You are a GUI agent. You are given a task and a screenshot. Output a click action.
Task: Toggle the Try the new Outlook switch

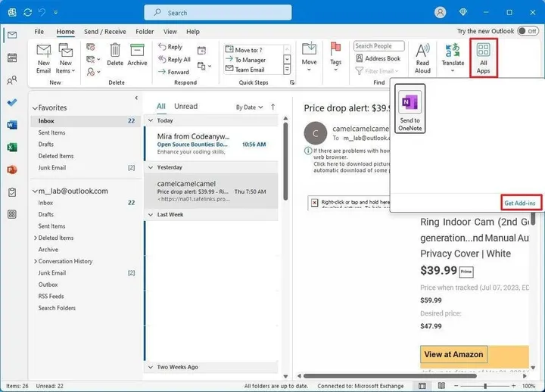tap(527, 31)
